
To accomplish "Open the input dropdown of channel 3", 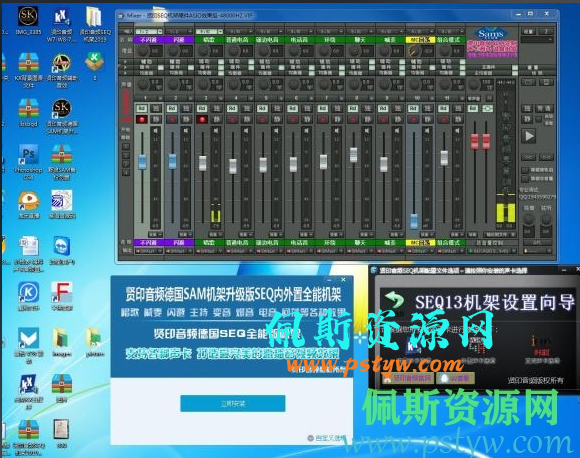I will pyautogui.click(x=209, y=31).
